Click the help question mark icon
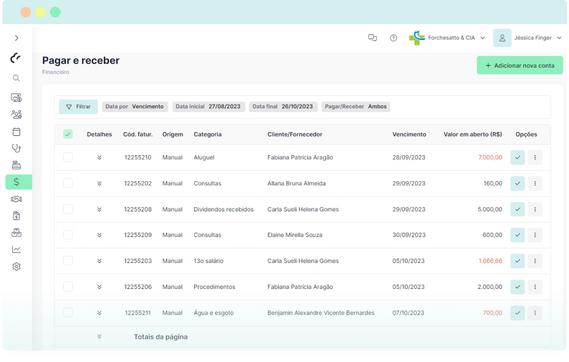The height and width of the screenshot is (362, 569). coord(393,38)
